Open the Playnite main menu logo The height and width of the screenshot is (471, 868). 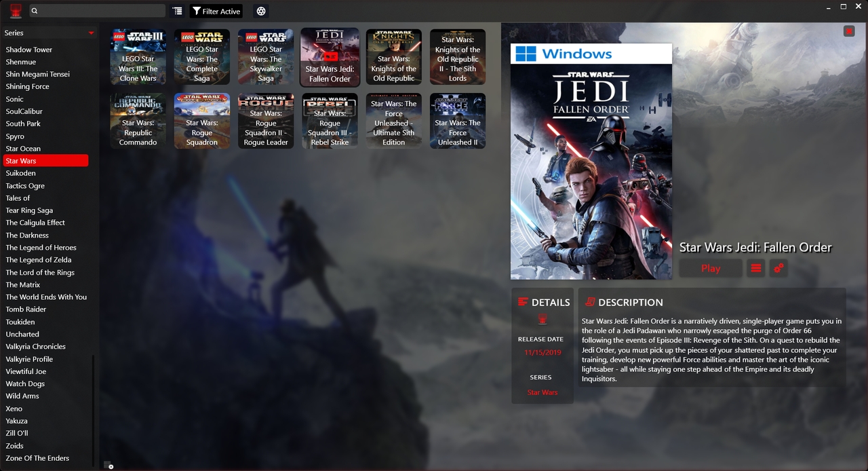pos(15,11)
